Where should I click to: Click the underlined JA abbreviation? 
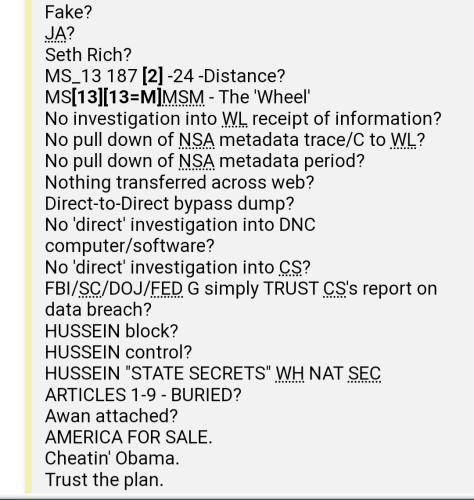click(56, 34)
